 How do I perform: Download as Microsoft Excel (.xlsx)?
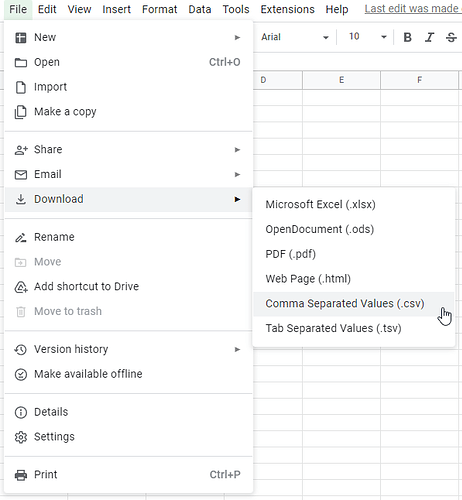[x=354, y=205]
